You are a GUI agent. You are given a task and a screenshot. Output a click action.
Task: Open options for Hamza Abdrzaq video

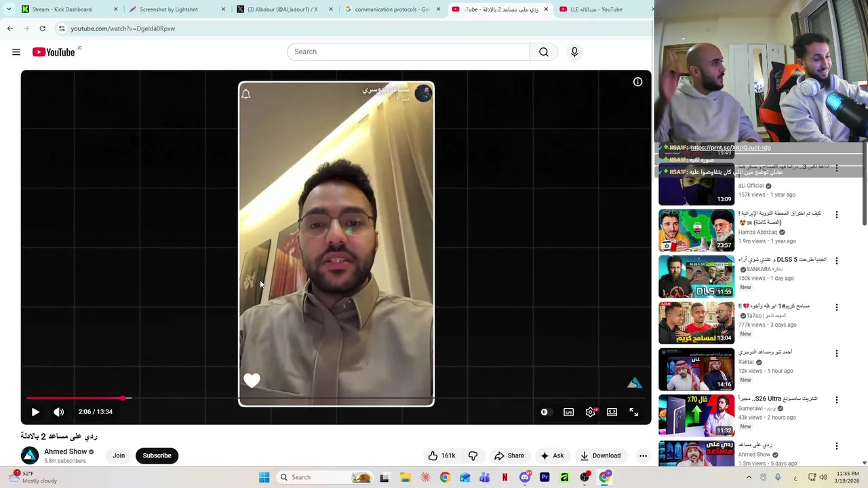pyautogui.click(x=836, y=214)
